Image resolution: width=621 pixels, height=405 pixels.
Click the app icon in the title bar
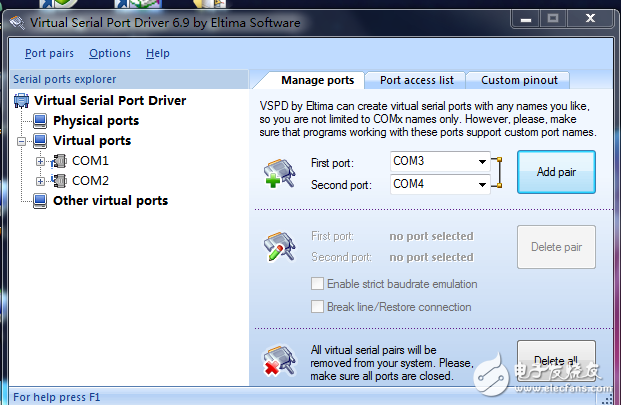coord(17,22)
